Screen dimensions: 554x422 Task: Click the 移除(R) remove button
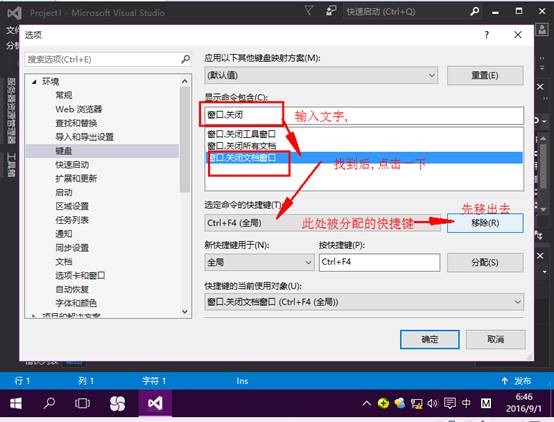coord(485,223)
